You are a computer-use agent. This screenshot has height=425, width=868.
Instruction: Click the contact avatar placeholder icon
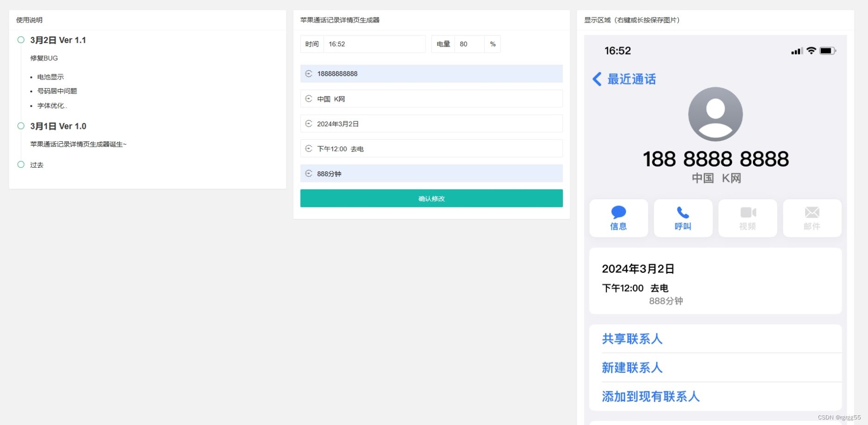pyautogui.click(x=715, y=114)
